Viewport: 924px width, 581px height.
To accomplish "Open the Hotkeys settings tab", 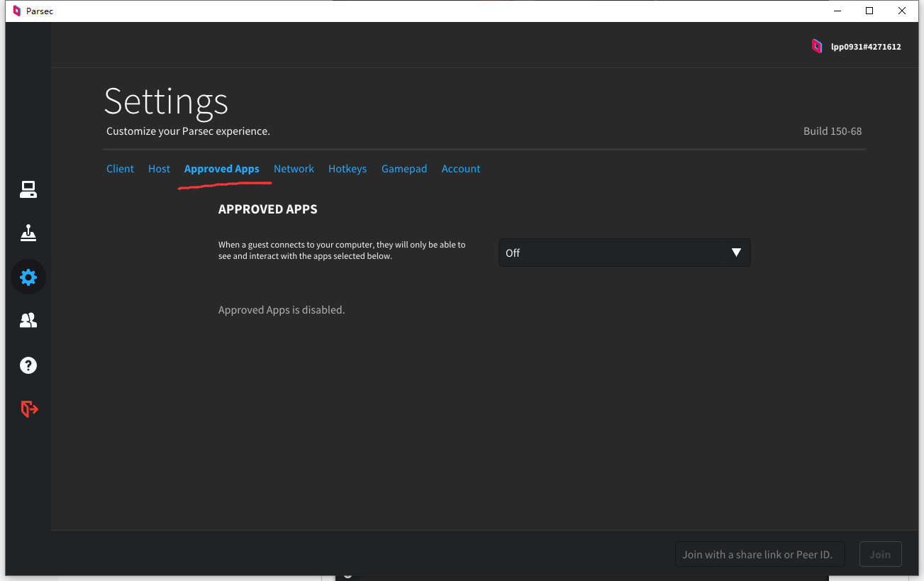I will (347, 169).
